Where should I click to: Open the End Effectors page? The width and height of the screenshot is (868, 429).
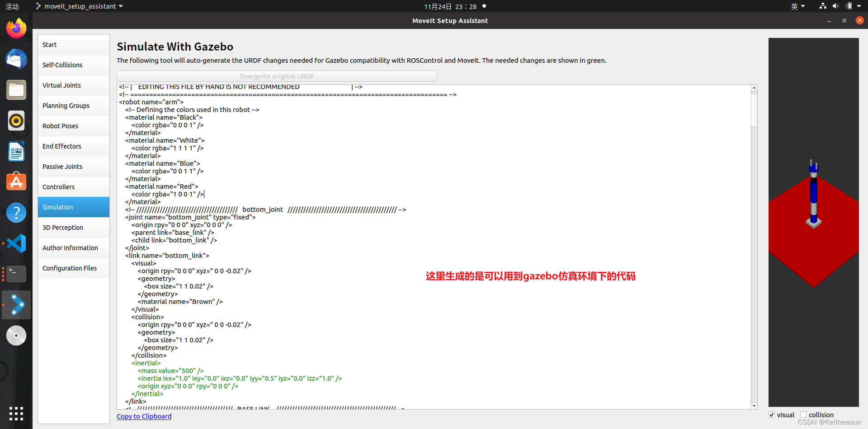coord(74,146)
